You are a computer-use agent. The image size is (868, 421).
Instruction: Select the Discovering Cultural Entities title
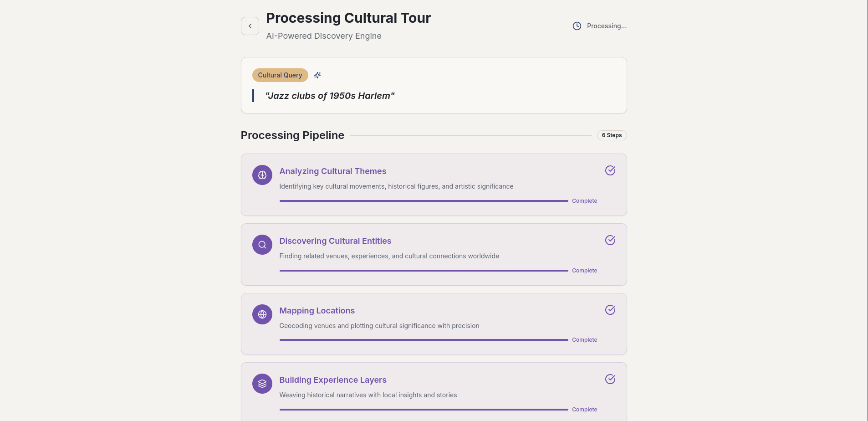pos(335,241)
